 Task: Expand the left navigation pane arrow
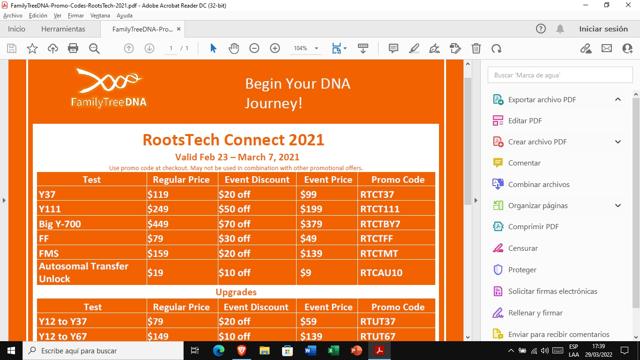point(4,200)
